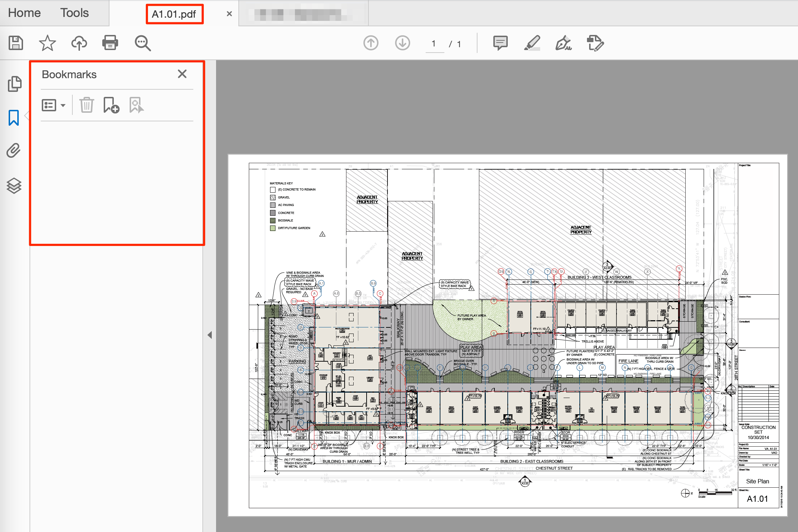
Task: Open the Share and edit PDF tool
Action: coord(595,43)
